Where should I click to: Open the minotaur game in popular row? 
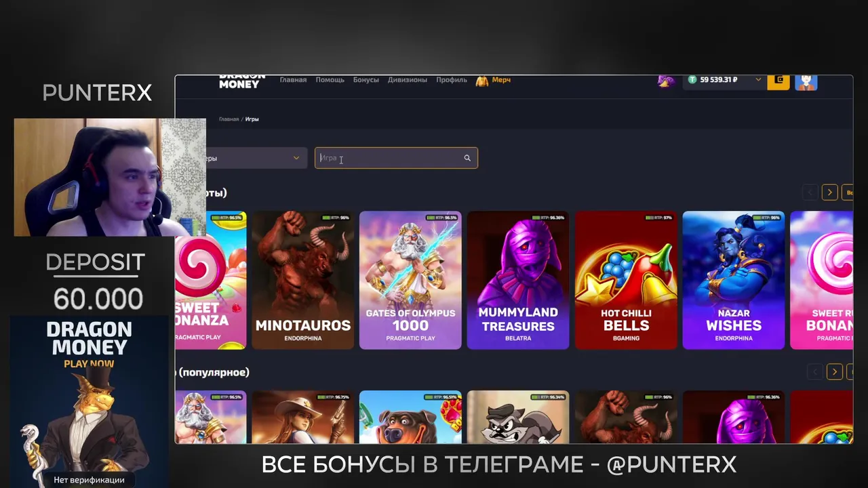(626, 417)
